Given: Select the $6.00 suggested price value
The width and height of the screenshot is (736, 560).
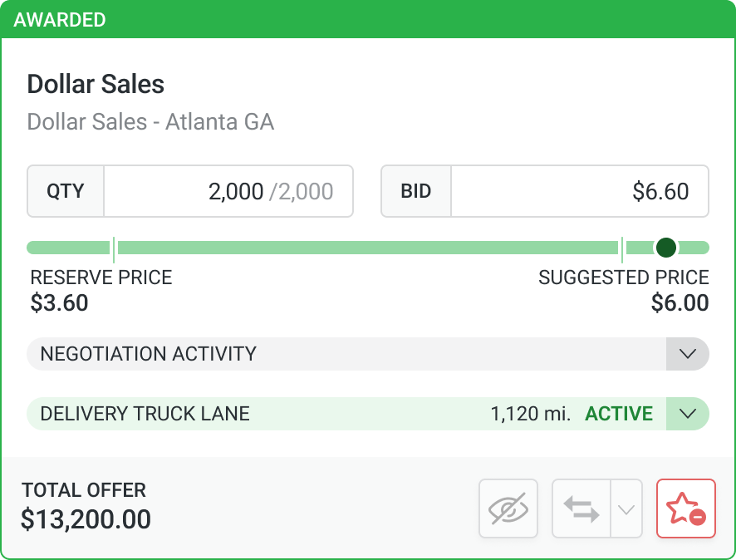Looking at the screenshot, I should tap(680, 303).
